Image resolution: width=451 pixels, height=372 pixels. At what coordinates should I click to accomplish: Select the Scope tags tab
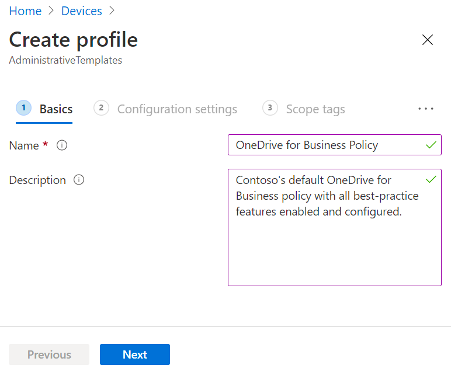pyautogui.click(x=304, y=109)
